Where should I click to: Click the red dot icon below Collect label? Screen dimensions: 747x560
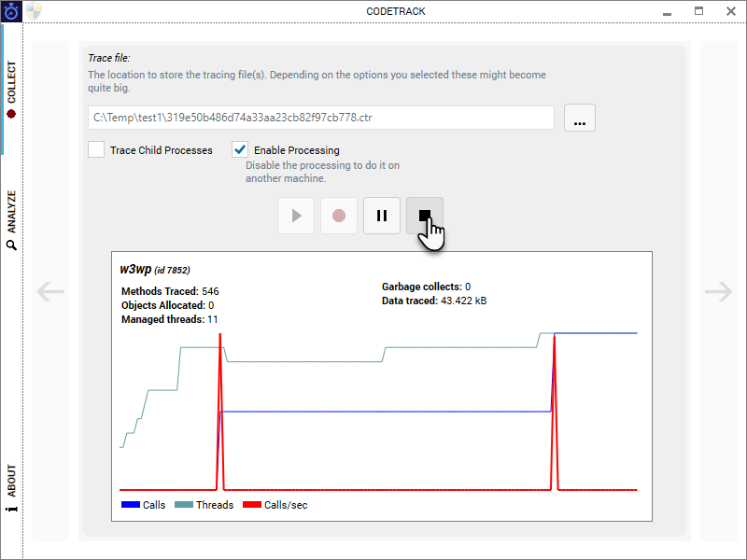pyautogui.click(x=11, y=114)
